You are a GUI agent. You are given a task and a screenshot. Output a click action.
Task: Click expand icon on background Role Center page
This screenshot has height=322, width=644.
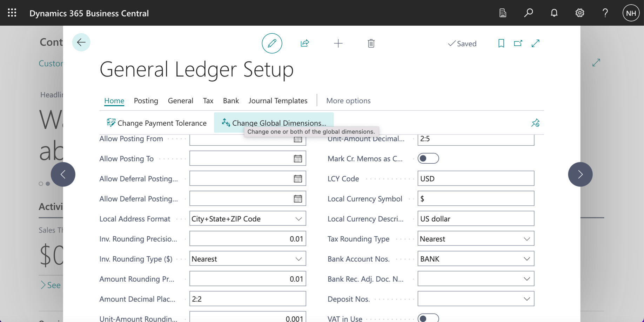pos(596,63)
